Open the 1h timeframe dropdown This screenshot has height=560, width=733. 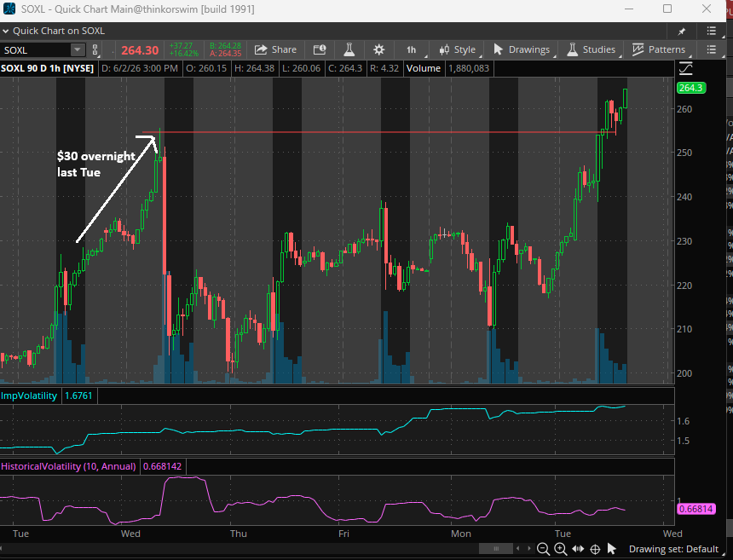coord(412,50)
